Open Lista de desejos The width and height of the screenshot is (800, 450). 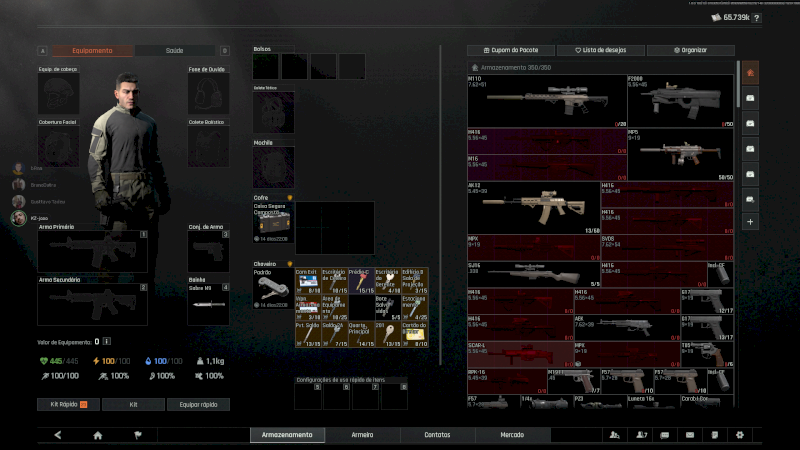point(598,50)
